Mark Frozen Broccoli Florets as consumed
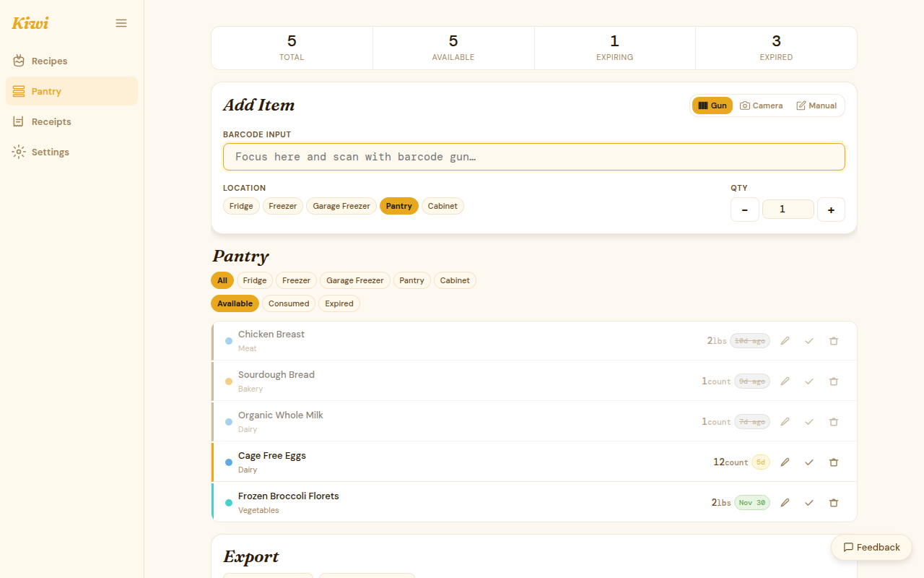 [x=809, y=503]
